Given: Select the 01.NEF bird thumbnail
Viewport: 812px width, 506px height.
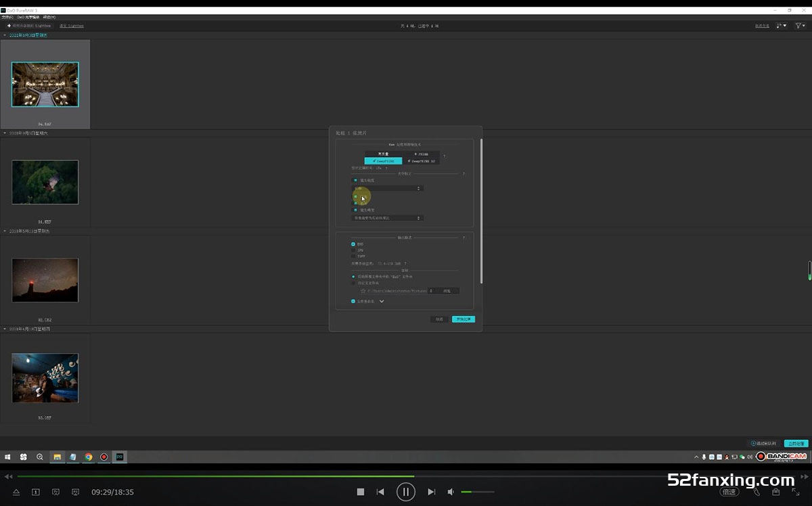Looking at the screenshot, I should 45,182.
